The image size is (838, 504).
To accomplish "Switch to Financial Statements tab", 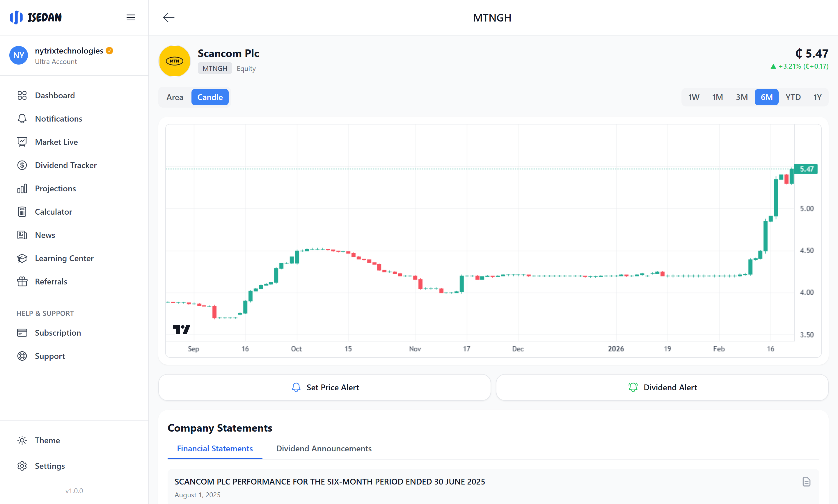I will tap(215, 449).
